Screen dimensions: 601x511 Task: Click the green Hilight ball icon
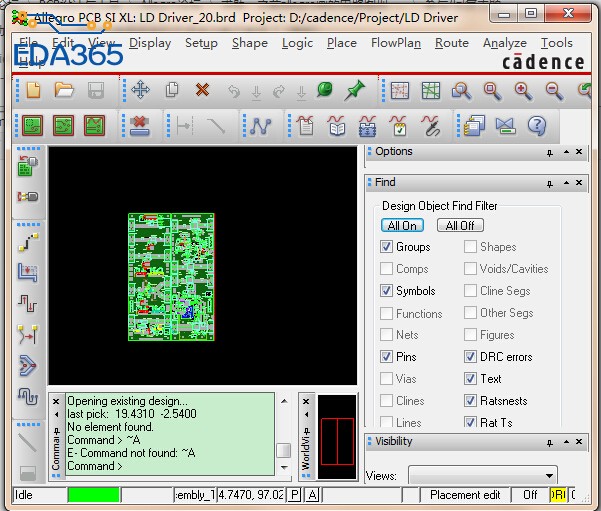(325, 90)
